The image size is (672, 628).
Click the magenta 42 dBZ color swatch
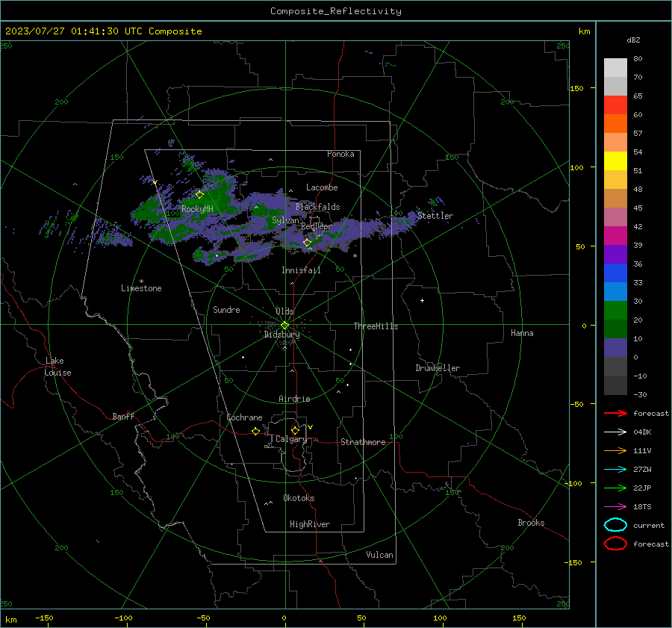(x=615, y=235)
